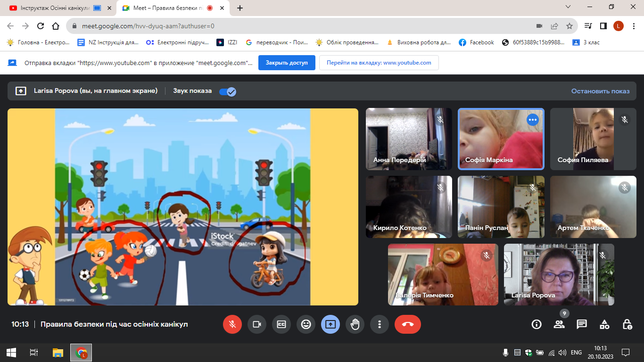
Task: Open the activities icon
Action: (x=604, y=324)
